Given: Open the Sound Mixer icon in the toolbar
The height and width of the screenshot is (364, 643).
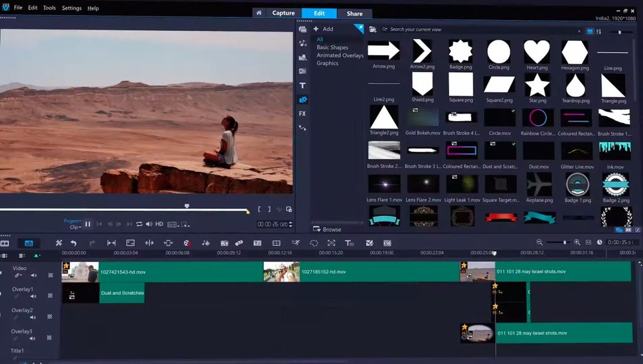Looking at the screenshot, I should [x=205, y=243].
